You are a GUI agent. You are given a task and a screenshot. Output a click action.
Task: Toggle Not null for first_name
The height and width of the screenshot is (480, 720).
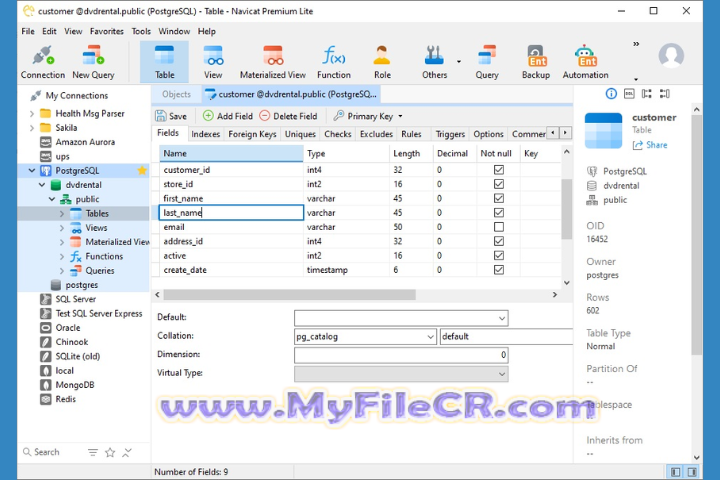coord(499,198)
